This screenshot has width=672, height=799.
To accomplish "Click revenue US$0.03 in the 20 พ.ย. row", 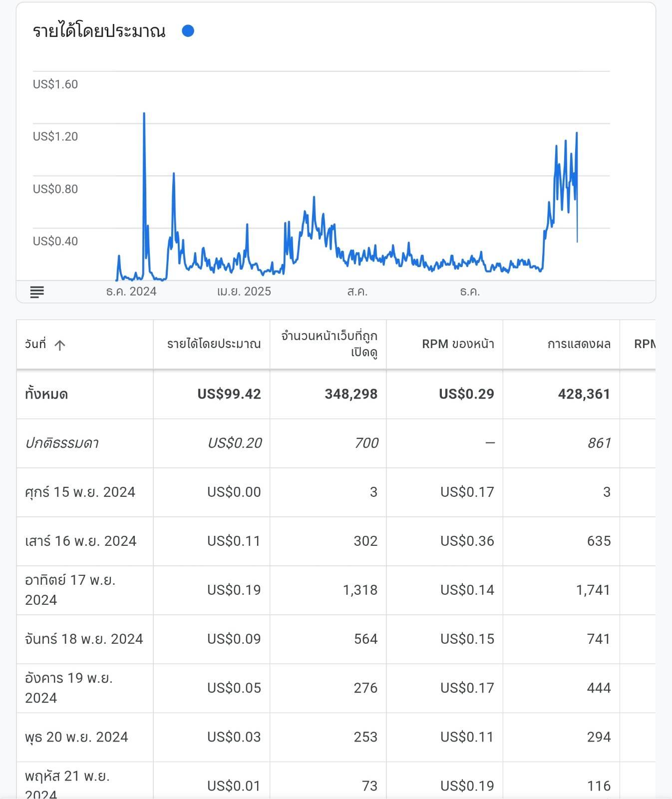I will coord(234,737).
